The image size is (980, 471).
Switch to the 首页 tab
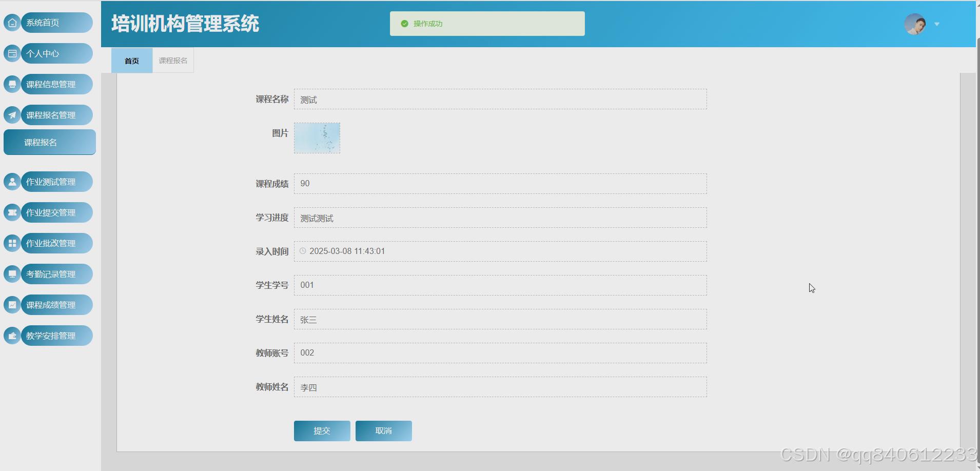pyautogui.click(x=132, y=61)
